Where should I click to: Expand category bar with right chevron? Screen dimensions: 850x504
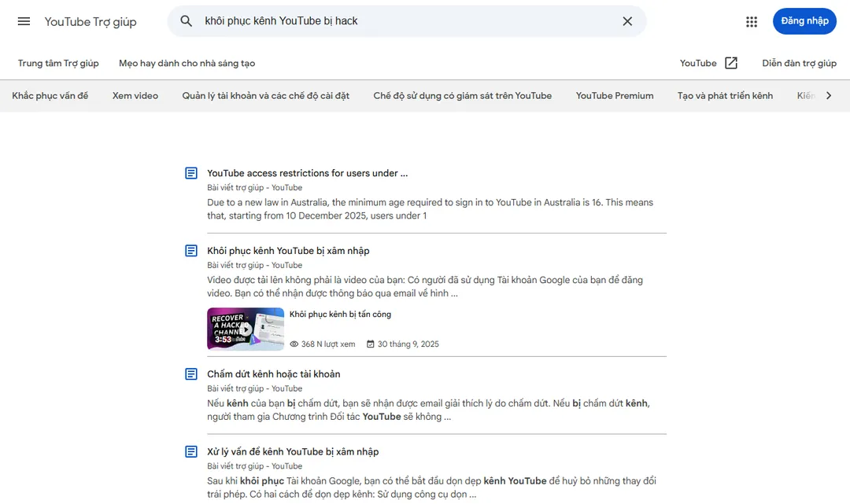(x=828, y=96)
